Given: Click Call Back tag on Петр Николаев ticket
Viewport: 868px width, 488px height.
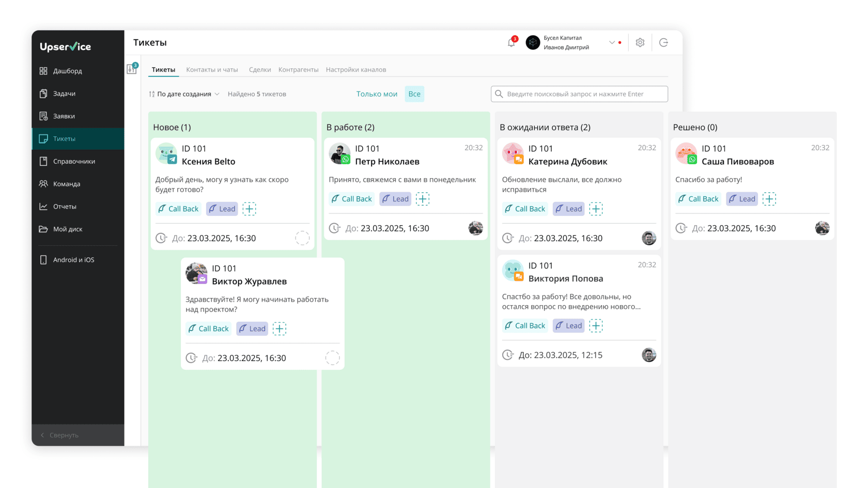Looking at the screenshot, I should coord(352,199).
